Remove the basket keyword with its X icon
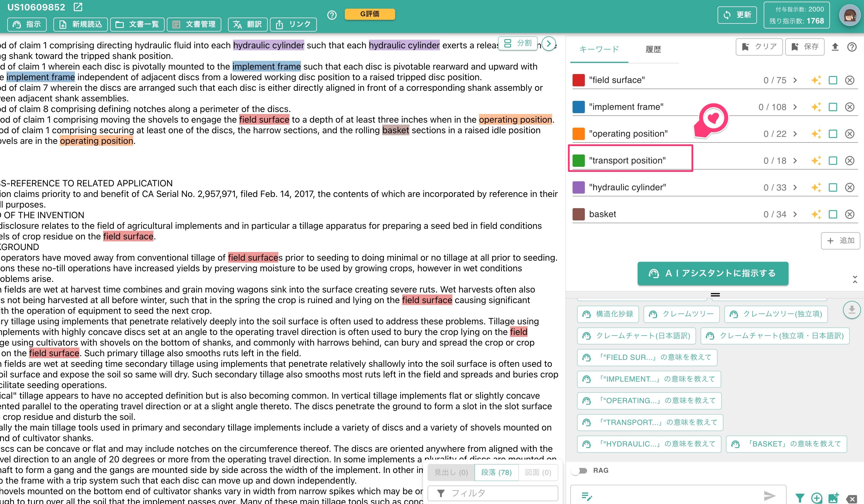This screenshot has height=504, width=864. coord(849,214)
